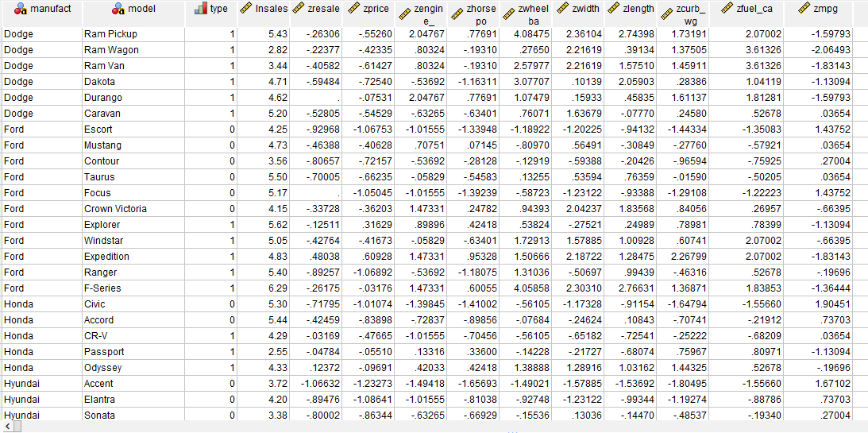
Task: Click the scale ruler icon beside zengine_
Action: [x=403, y=15]
